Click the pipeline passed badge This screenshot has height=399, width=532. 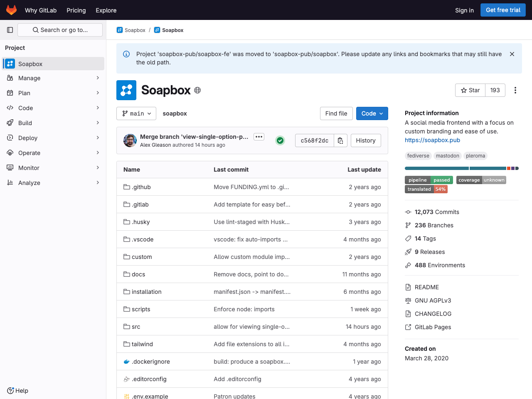click(429, 180)
